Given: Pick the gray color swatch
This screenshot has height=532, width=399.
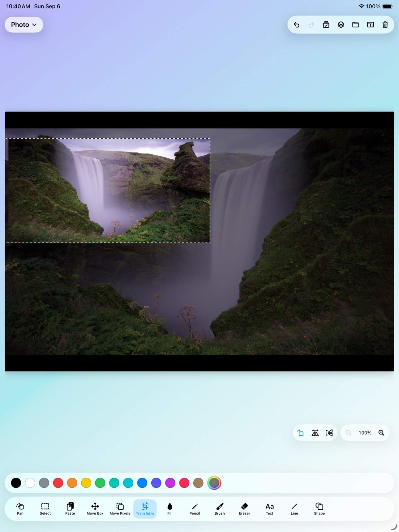Looking at the screenshot, I should [44, 483].
